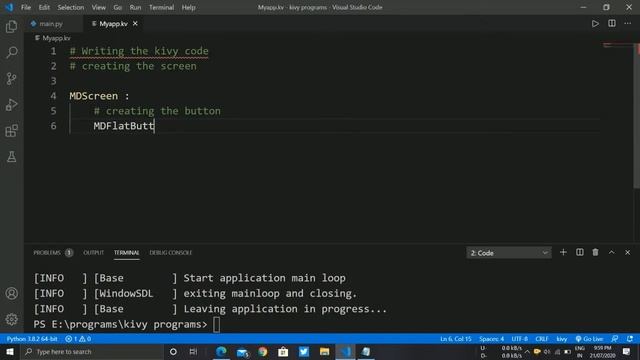Split the terminal panel
Screen dimensions: 640x360
(580, 253)
